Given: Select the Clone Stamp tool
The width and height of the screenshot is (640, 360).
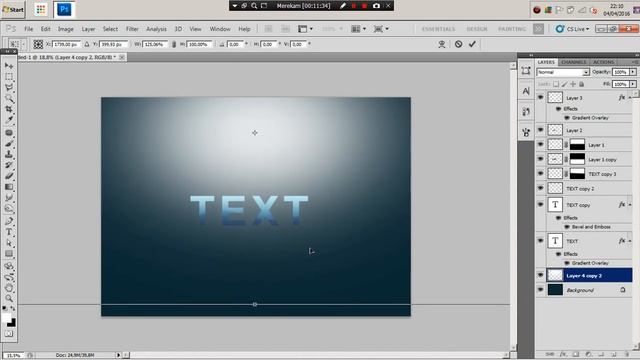Looking at the screenshot, I should point(9,154).
